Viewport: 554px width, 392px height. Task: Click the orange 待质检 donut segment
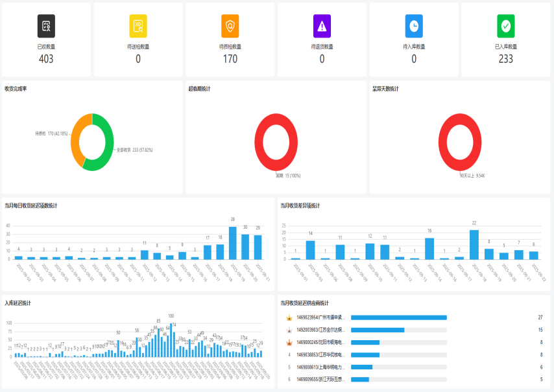coord(75,137)
